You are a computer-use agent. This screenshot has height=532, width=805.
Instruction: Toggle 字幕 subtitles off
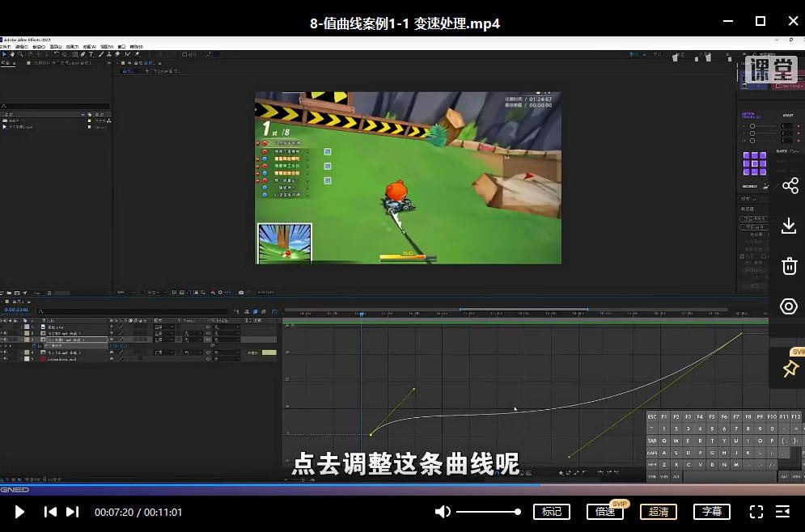coord(711,511)
